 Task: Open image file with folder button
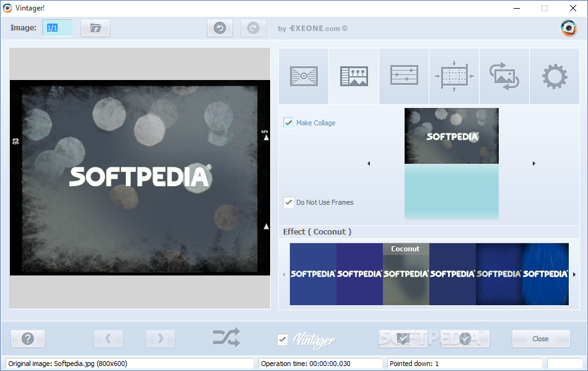click(95, 28)
